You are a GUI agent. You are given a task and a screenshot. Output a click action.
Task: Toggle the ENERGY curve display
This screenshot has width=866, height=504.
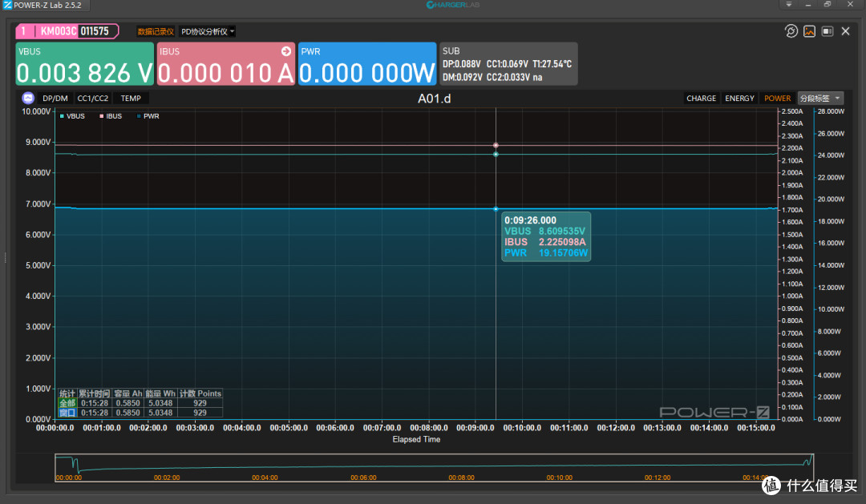[x=739, y=99]
